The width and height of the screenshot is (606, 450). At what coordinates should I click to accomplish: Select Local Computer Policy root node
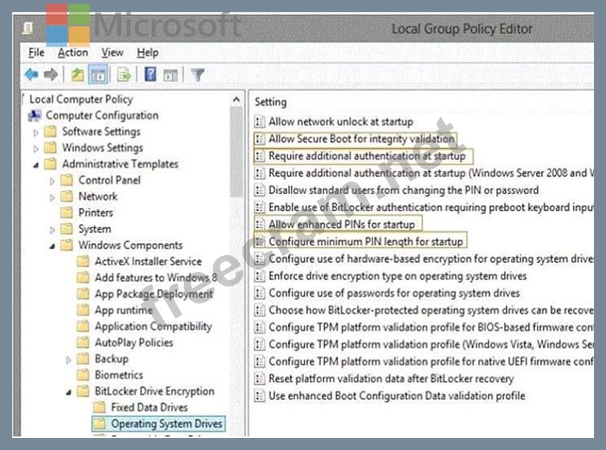point(81,99)
